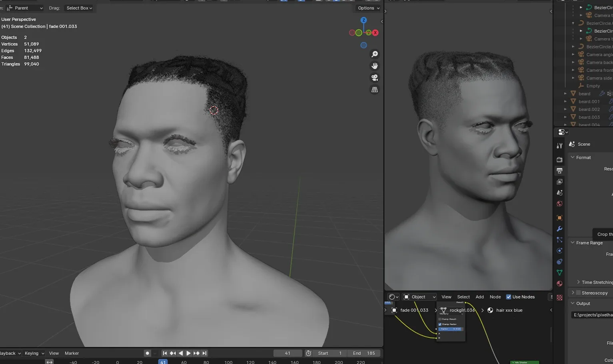Screen dimensions: 613x364
Task: Open the Texture checkerboard properties tab
Action: pos(559,298)
